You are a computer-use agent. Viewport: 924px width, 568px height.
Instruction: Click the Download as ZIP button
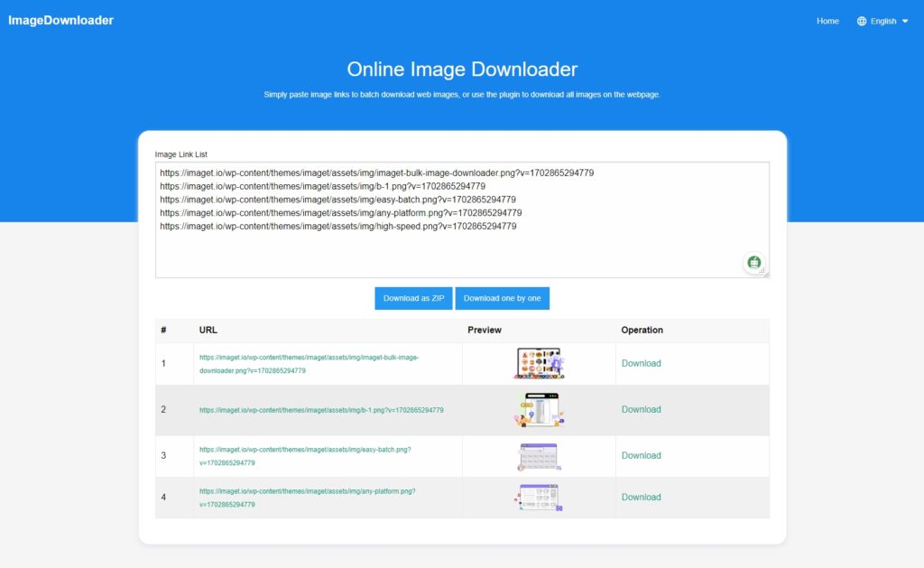(x=412, y=298)
